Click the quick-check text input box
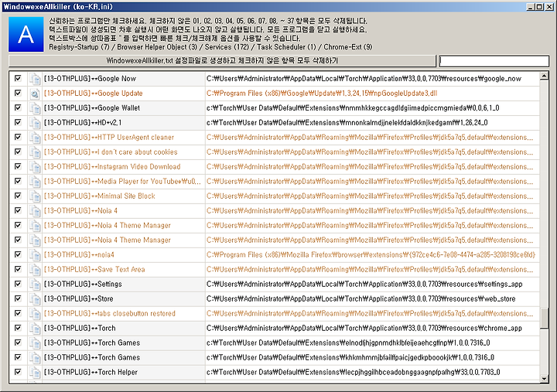Viewport: 557px width, 392px height. (494, 61)
